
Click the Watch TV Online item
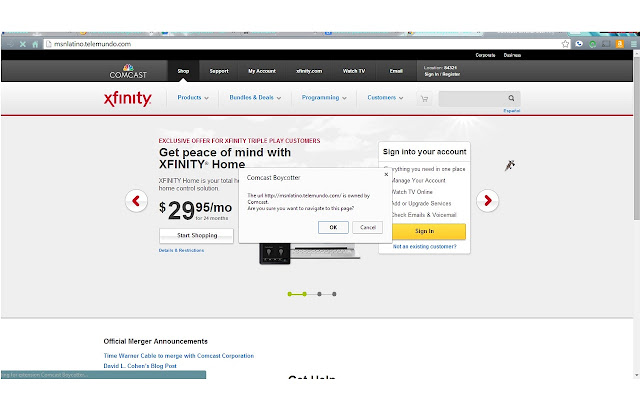411,192
